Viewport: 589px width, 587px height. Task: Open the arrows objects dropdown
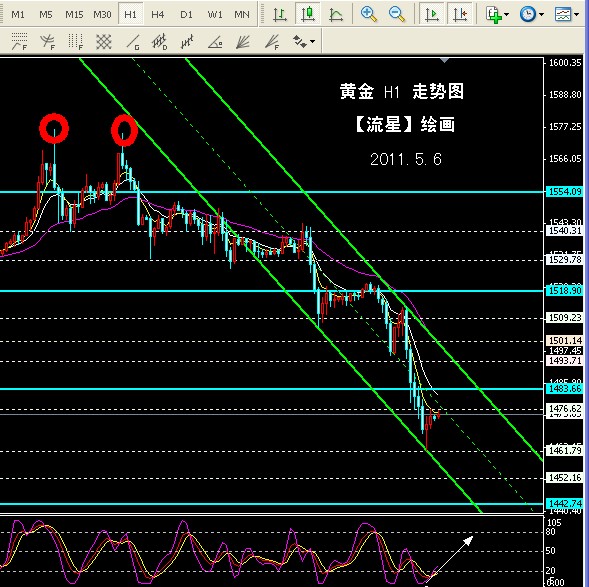[x=304, y=41]
